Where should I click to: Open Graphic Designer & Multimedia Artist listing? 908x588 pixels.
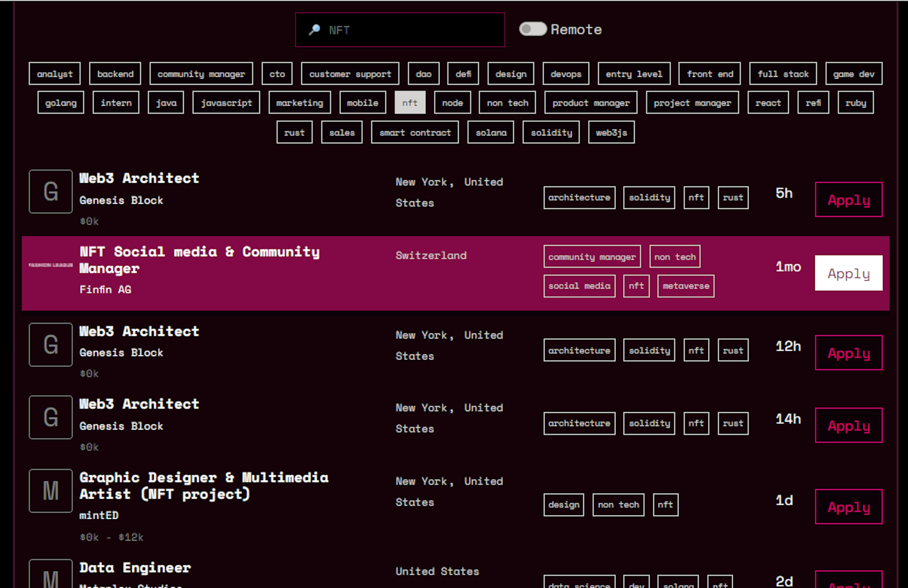coord(204,486)
